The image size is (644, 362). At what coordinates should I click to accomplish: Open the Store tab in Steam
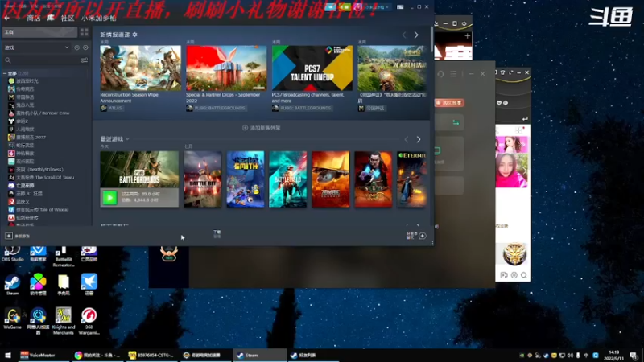coord(33,19)
